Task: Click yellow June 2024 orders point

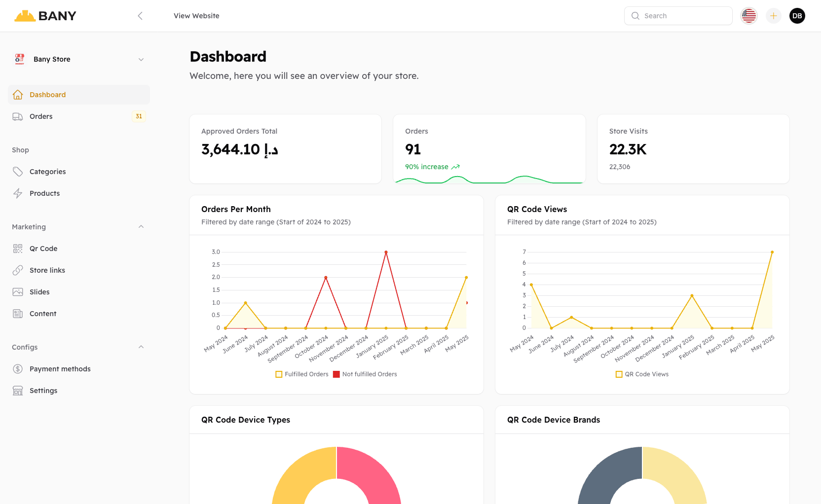Action: tap(246, 303)
